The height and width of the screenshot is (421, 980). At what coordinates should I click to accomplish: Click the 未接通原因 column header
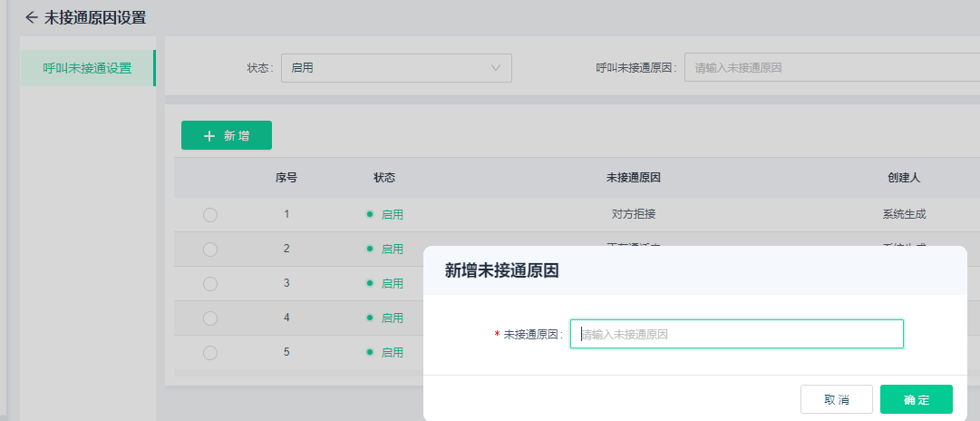(634, 178)
